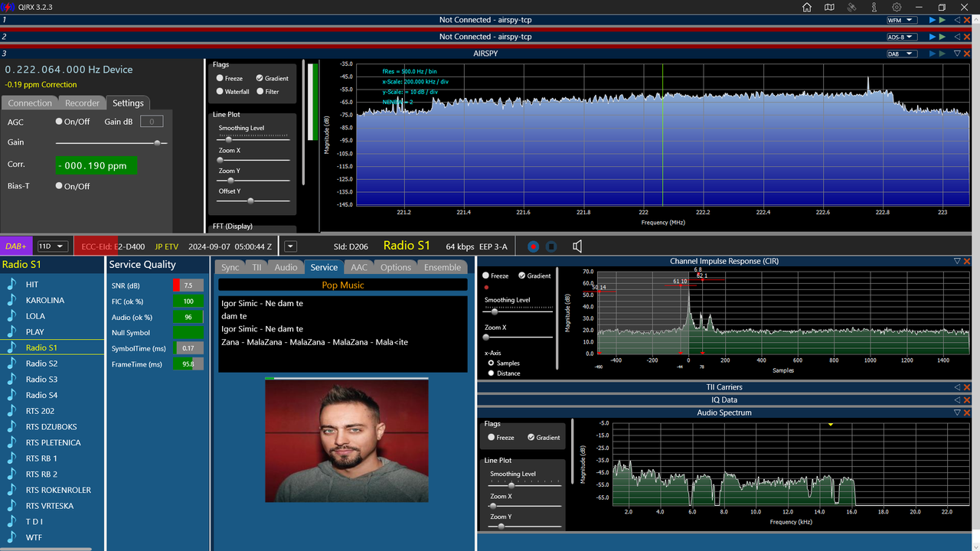Remove AIRSPY receiver 3 with orange X

click(x=967, y=54)
